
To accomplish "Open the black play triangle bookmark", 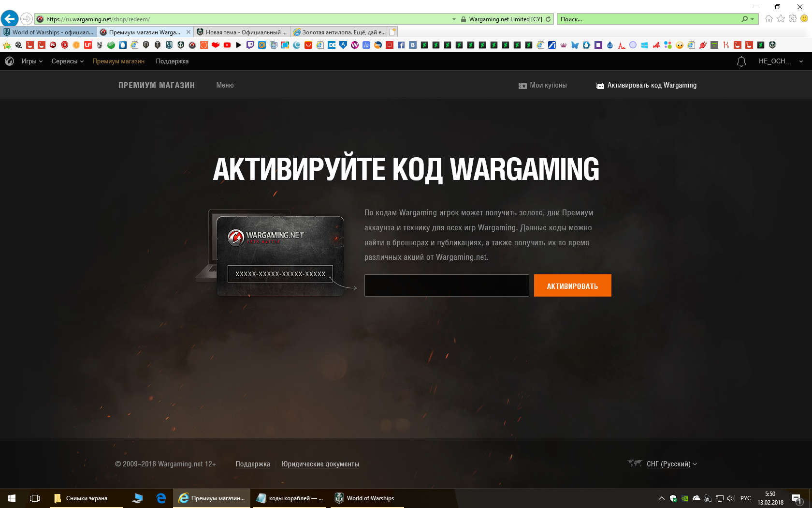I will pyautogui.click(x=239, y=45).
